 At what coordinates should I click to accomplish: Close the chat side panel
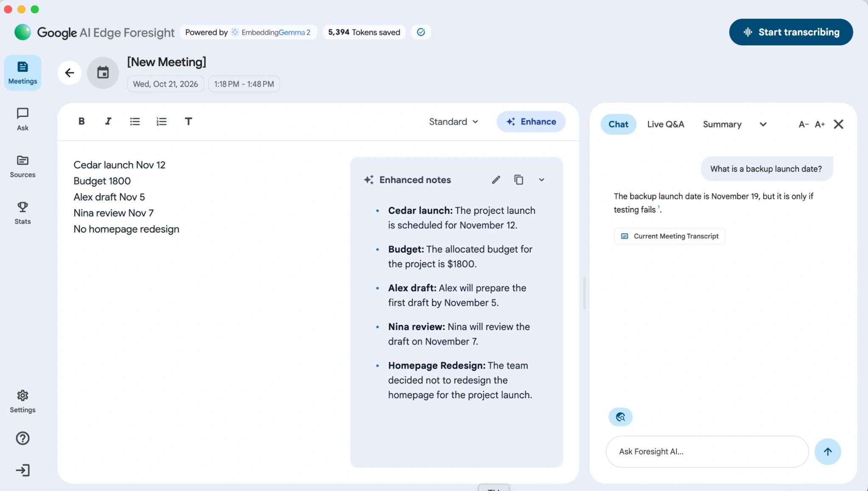point(838,124)
